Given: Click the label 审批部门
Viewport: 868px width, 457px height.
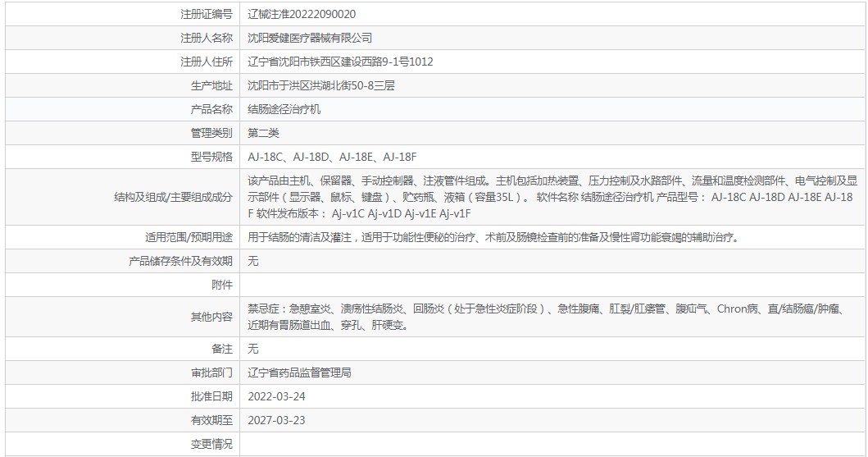Looking at the screenshot, I should [211, 372].
